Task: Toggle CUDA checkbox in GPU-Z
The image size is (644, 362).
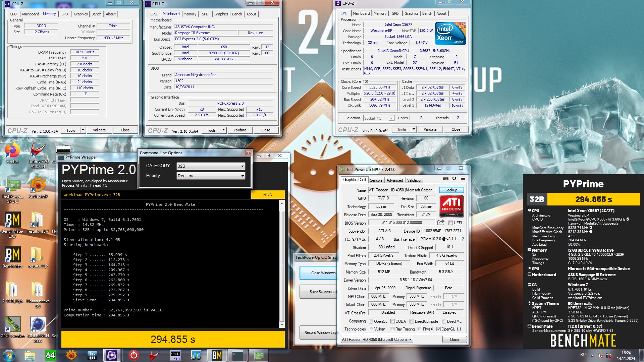Action: (x=392, y=321)
